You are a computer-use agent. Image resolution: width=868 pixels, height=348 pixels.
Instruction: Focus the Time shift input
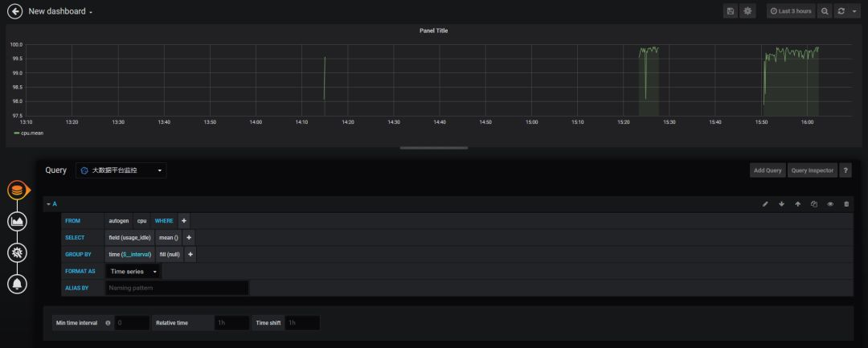[301, 323]
